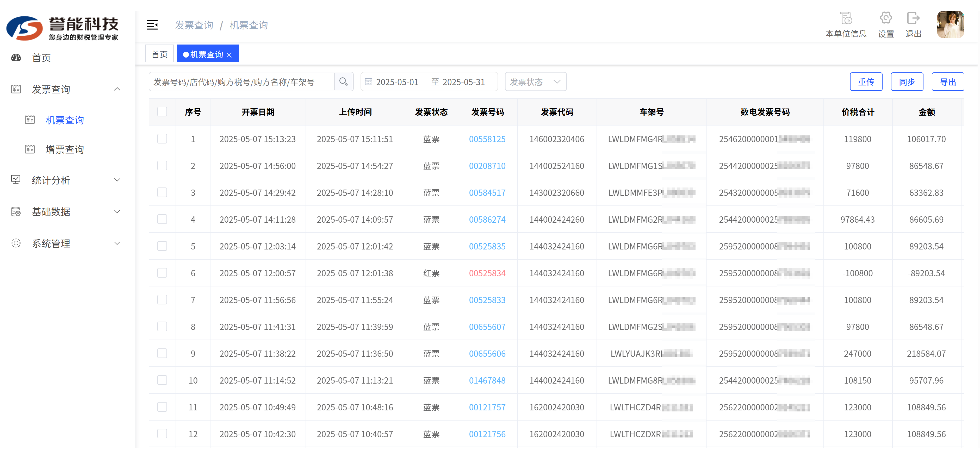The height and width of the screenshot is (457, 980).
Task: Click the search magnifier icon
Action: point(344,82)
